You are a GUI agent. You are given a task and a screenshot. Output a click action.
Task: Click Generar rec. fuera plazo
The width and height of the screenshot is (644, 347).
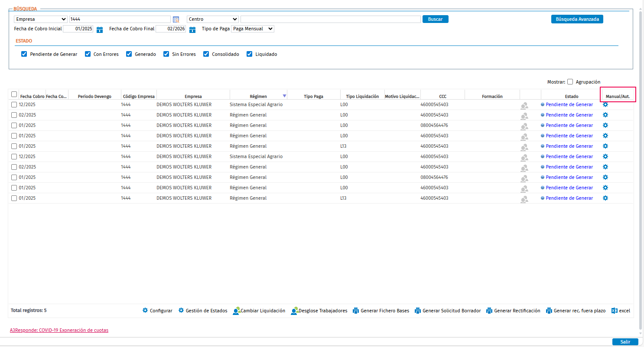[576, 311]
